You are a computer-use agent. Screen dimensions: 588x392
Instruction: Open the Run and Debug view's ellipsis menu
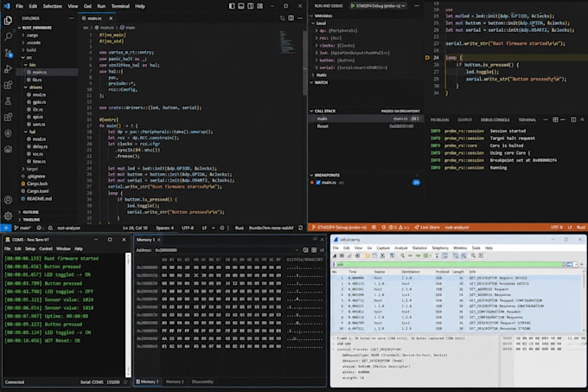click(x=416, y=6)
